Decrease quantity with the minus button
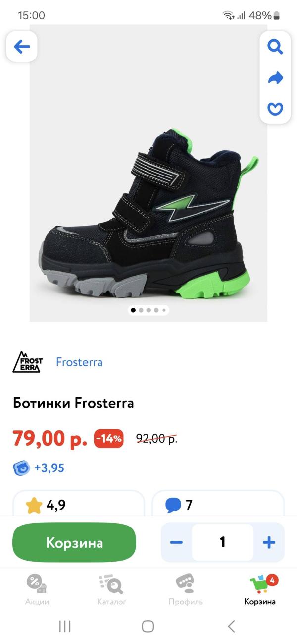The width and height of the screenshot is (297, 644). (176, 542)
